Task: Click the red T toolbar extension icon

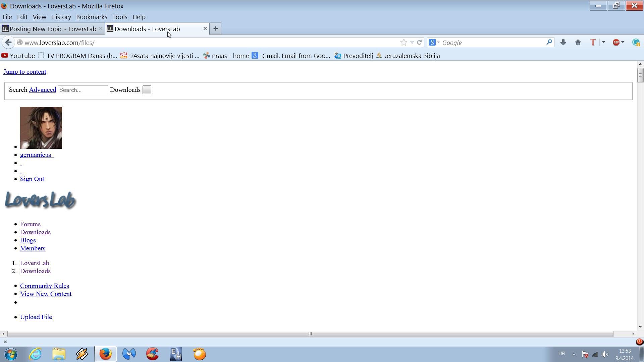Action: [x=593, y=43]
